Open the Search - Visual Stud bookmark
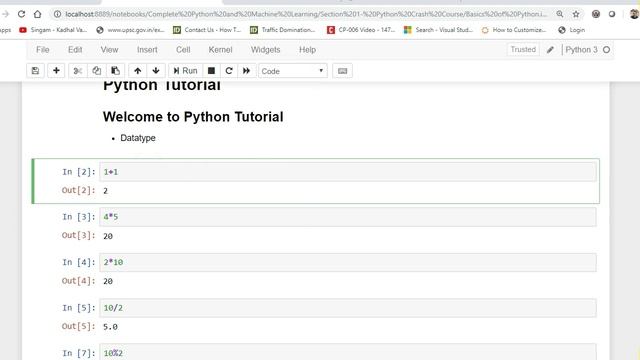This screenshot has width=640, height=360. [x=438, y=30]
